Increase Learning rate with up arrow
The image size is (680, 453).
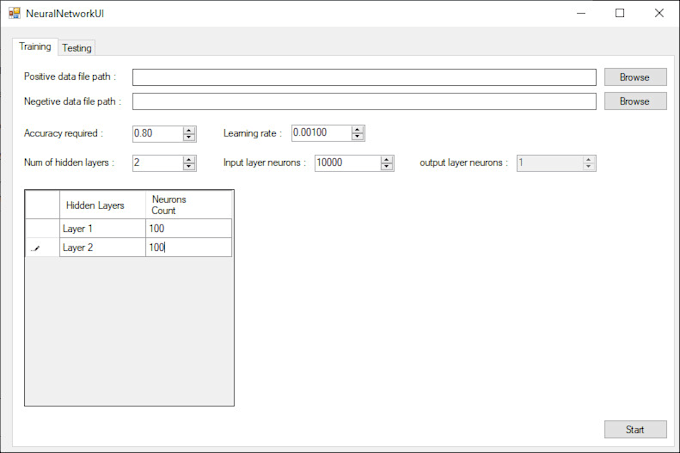coord(358,129)
